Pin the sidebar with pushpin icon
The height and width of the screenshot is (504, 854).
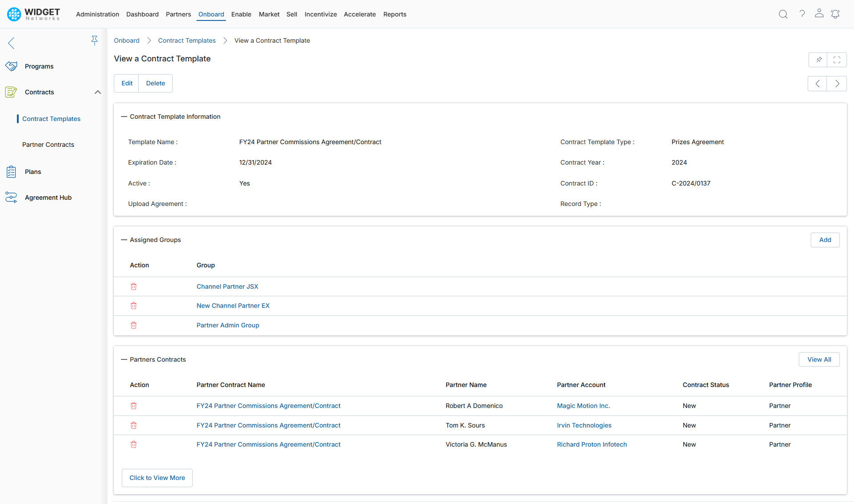[94, 41]
